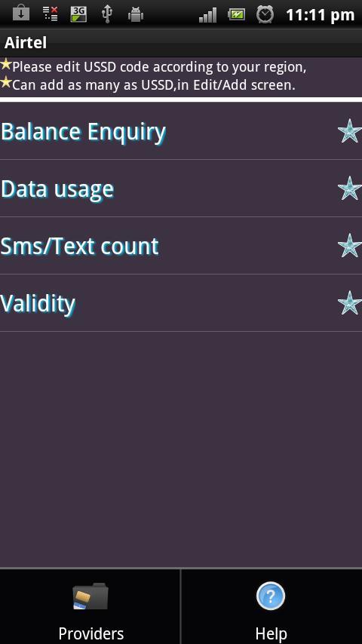Select the Data usage list item
The width and height of the screenshot is (362, 644).
click(x=181, y=188)
